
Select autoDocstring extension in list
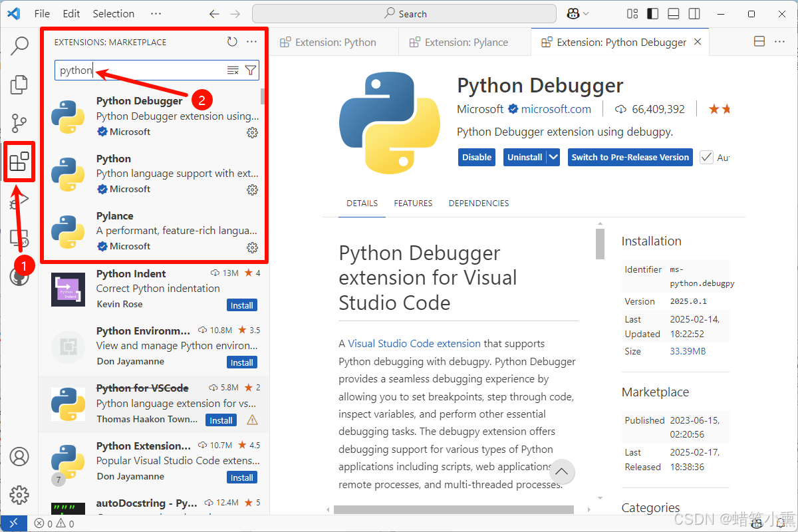154,505
